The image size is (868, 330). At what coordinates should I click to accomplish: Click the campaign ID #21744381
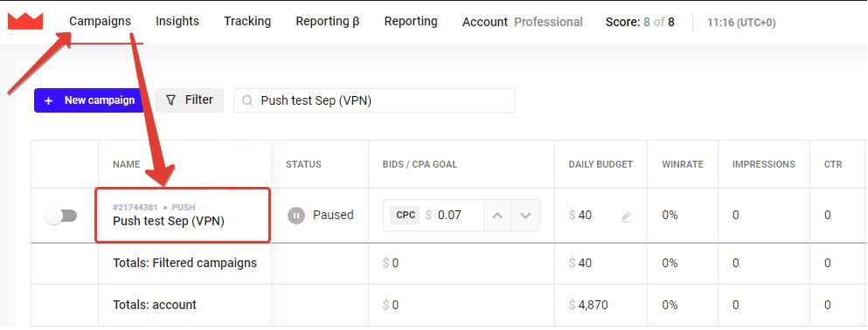135,207
